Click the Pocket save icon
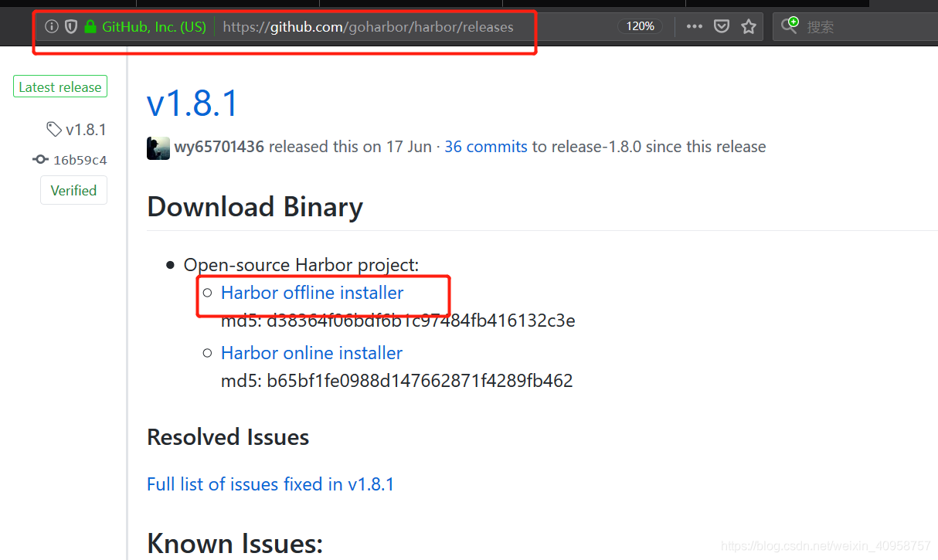 pos(722,27)
